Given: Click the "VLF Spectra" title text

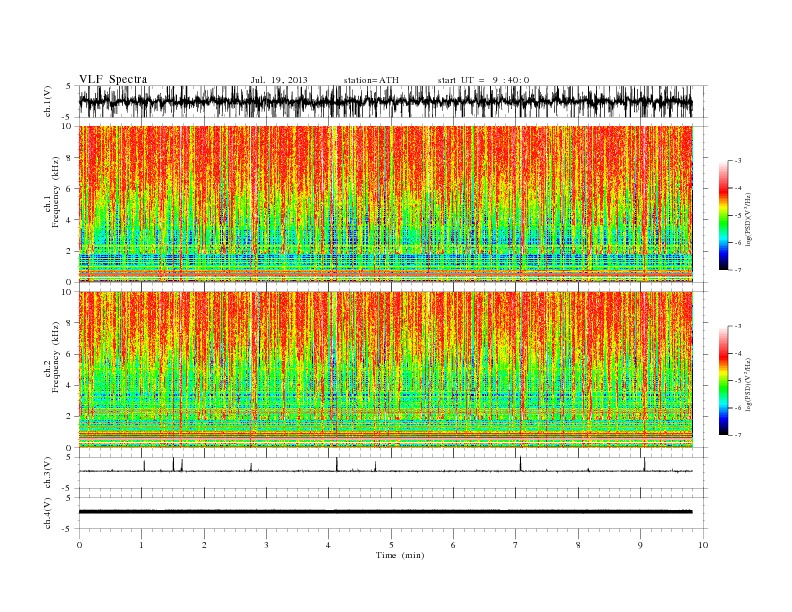Looking at the screenshot, I should coord(113,79).
